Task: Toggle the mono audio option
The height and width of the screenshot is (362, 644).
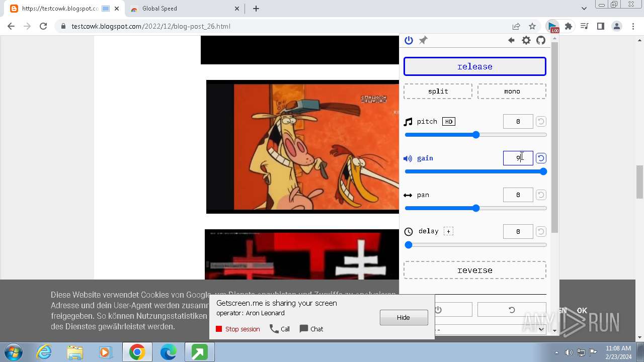Action: 512,91
